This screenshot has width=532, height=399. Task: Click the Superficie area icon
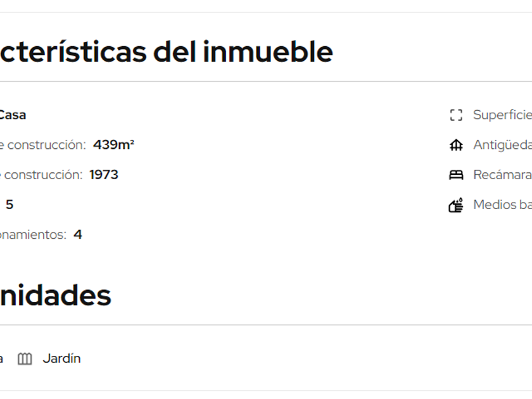(x=456, y=115)
